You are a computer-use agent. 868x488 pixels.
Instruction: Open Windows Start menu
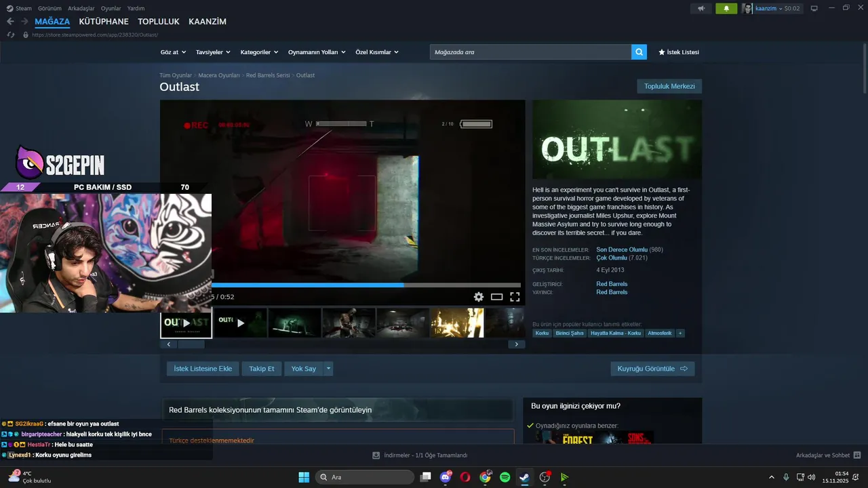click(304, 477)
